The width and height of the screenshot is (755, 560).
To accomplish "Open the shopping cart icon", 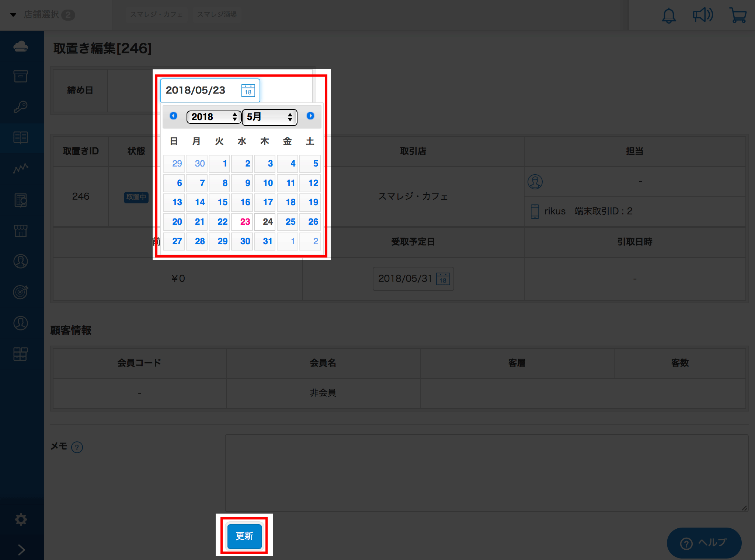I will (738, 15).
